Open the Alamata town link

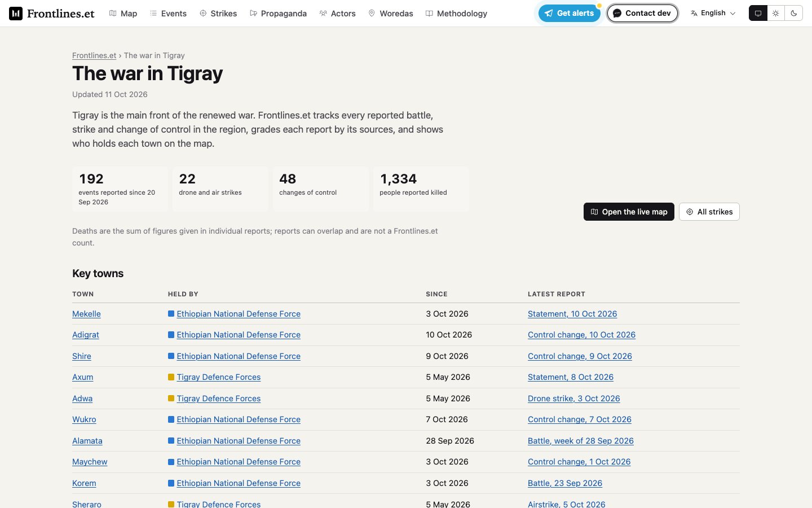[87, 441]
